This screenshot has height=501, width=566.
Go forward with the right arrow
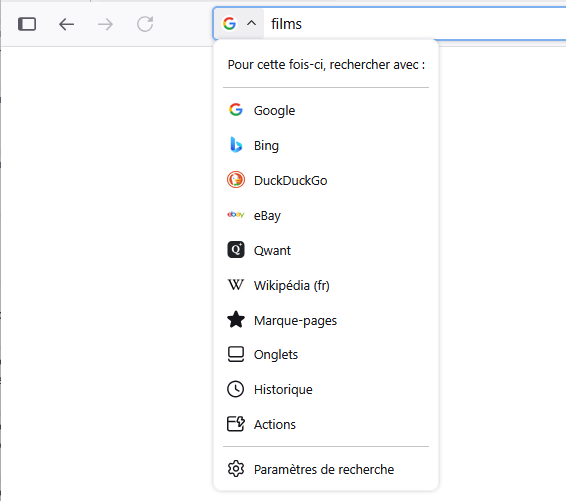[x=105, y=24]
